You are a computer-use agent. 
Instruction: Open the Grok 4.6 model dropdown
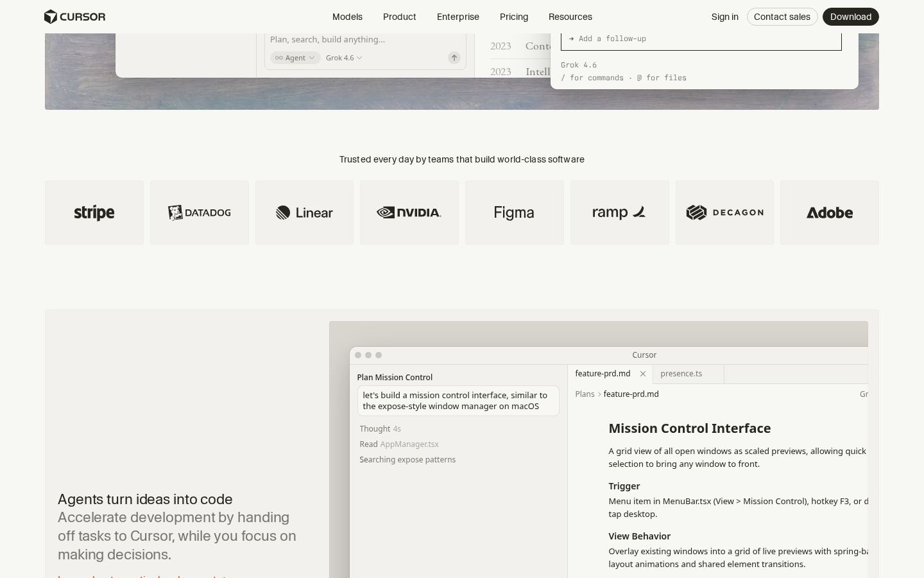click(344, 58)
